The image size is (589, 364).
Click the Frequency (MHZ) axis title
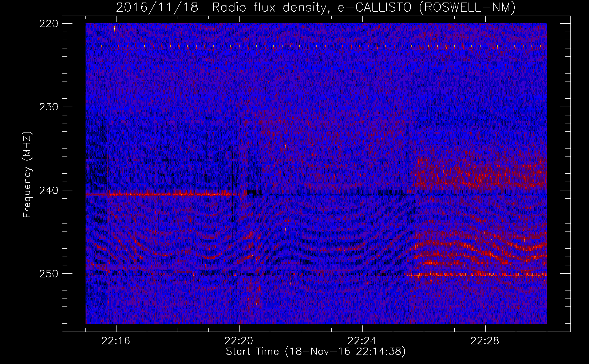[27, 174]
